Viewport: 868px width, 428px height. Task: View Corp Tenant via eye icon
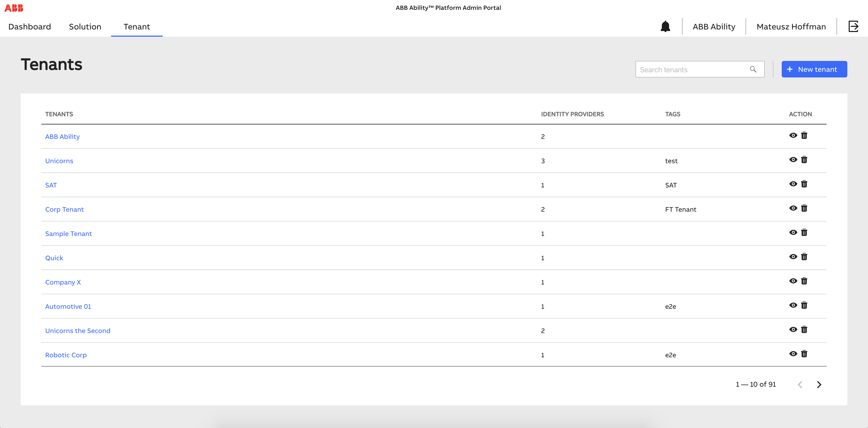(793, 208)
